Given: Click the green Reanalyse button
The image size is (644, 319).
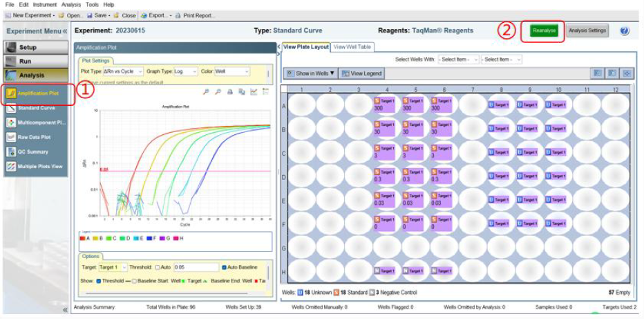Looking at the screenshot, I should pos(544,30).
